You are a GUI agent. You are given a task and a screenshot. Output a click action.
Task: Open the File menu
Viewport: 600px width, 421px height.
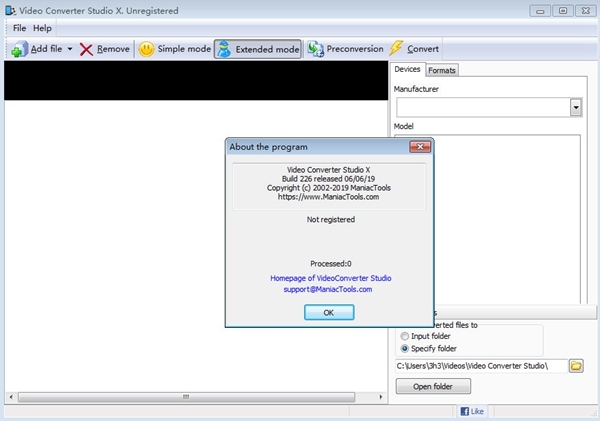[x=19, y=28]
